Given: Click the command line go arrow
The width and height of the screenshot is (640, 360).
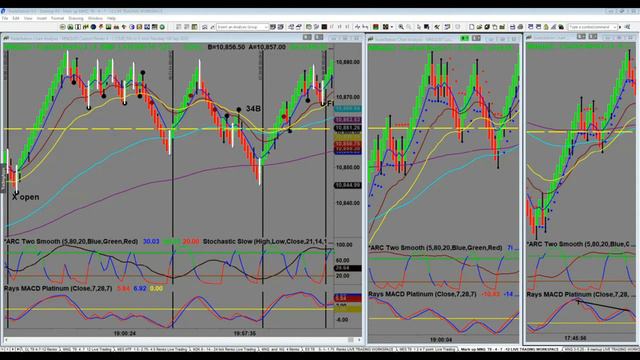Looking at the screenshot, I should [x=620, y=27].
